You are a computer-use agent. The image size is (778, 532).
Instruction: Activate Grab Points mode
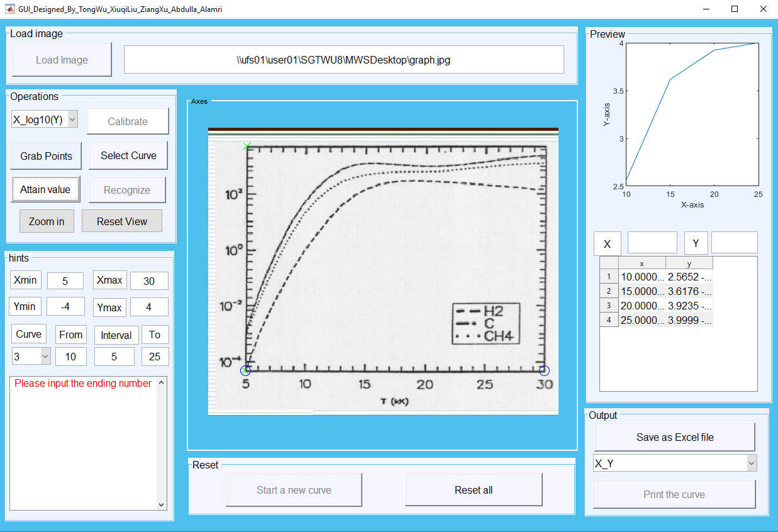pos(45,156)
